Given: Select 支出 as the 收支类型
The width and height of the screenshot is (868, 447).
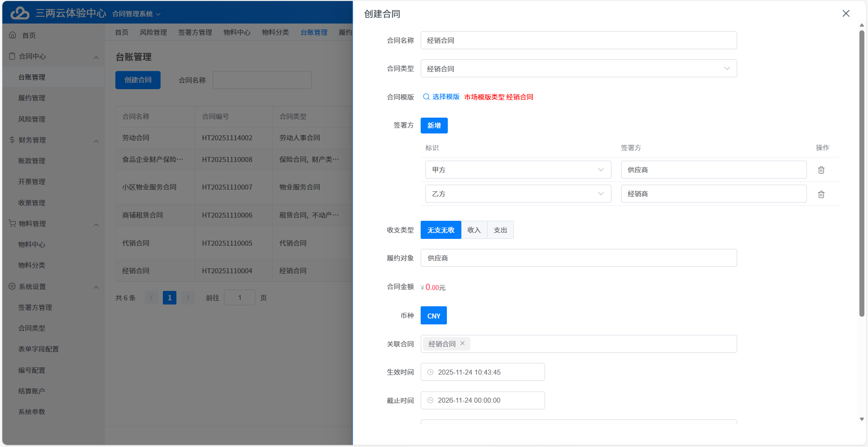Looking at the screenshot, I should click(x=500, y=230).
